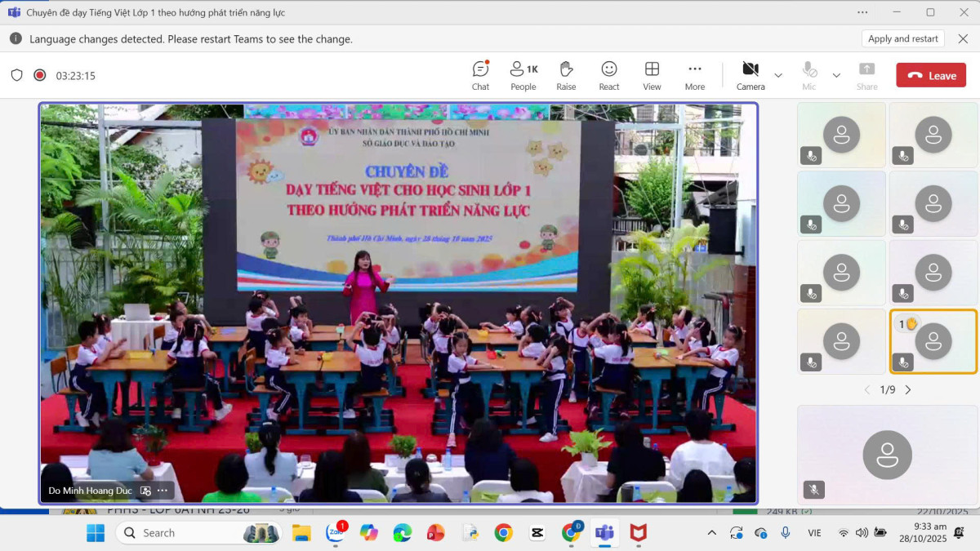The width and height of the screenshot is (980, 551).
Task: Open More meeting options
Action: coord(695,75)
